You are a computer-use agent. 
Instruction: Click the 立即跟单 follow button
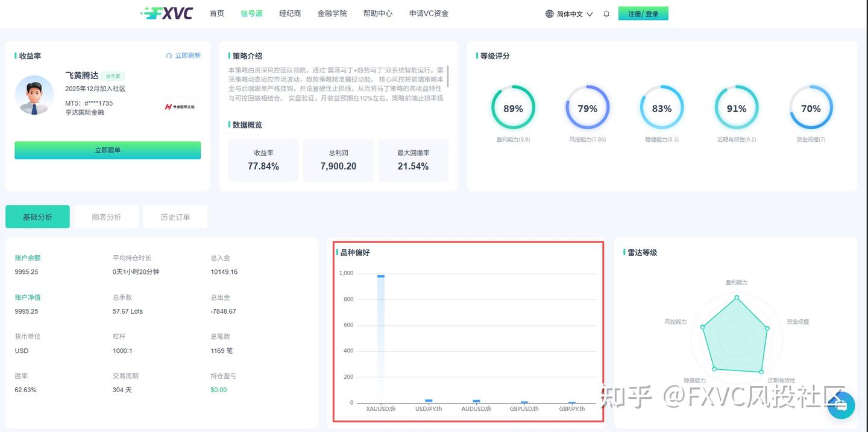[x=107, y=150]
